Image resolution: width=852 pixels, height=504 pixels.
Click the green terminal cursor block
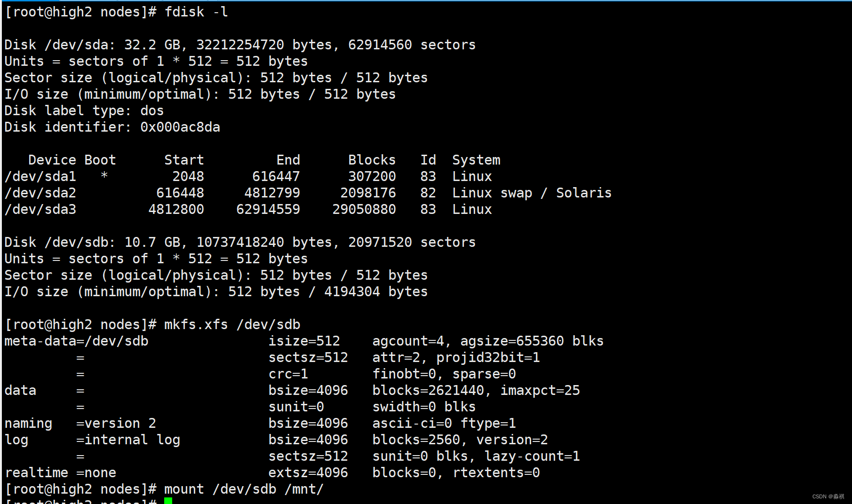click(168, 501)
